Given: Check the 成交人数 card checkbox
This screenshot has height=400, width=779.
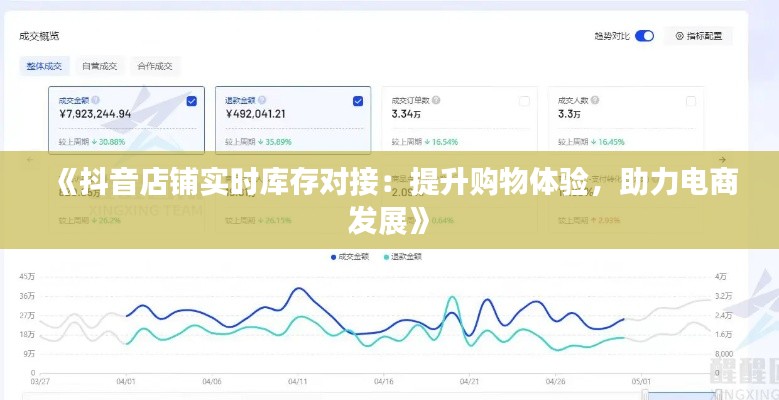Looking at the screenshot, I should [691, 101].
